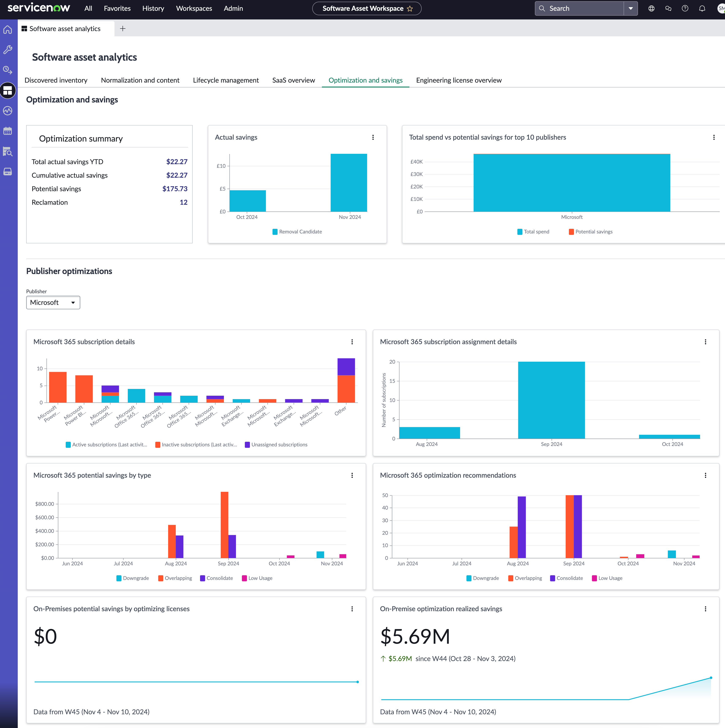Open the calendar icon in sidebar

(8, 131)
